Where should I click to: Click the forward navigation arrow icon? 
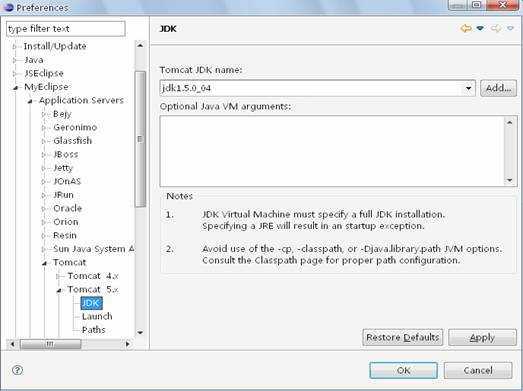[496, 28]
